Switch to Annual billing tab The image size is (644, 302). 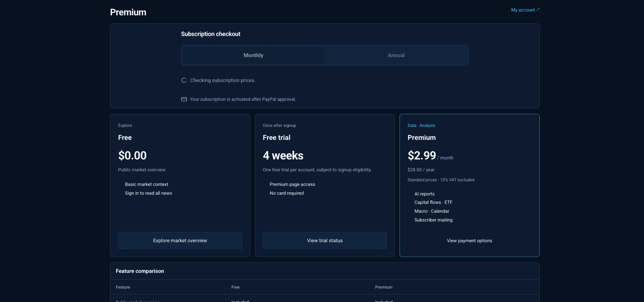pos(396,55)
